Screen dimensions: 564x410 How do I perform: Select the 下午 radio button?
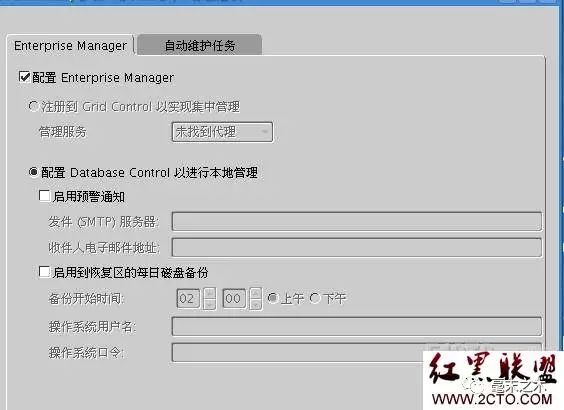coord(315,298)
